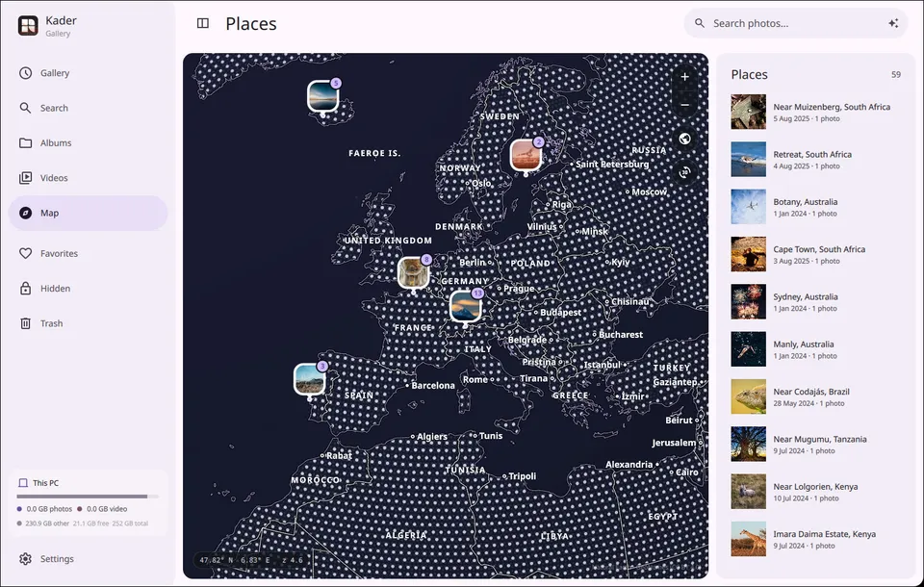Open Near Codajás, Brazil place
The width and height of the screenshot is (924, 587).
click(x=816, y=396)
